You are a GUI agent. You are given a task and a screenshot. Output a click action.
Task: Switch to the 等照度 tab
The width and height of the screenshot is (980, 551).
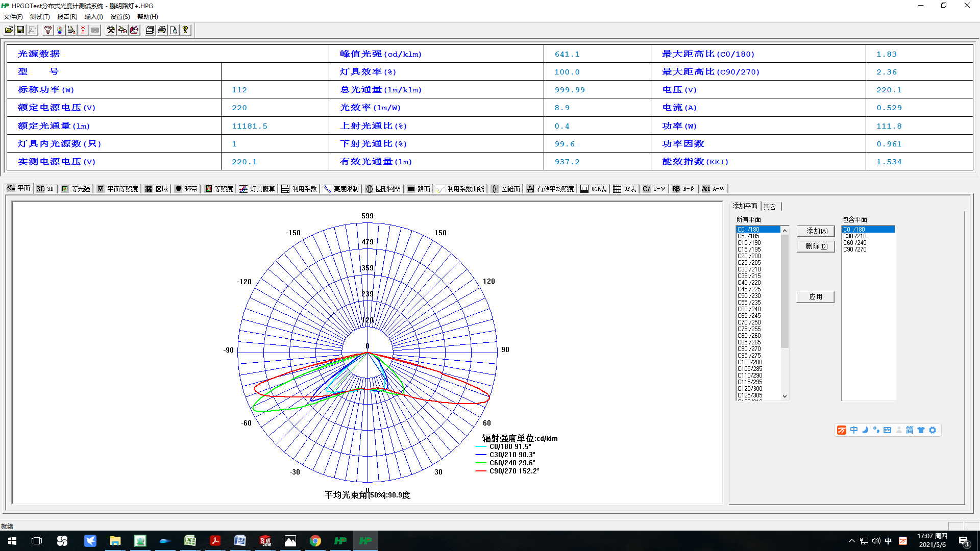[219, 189]
